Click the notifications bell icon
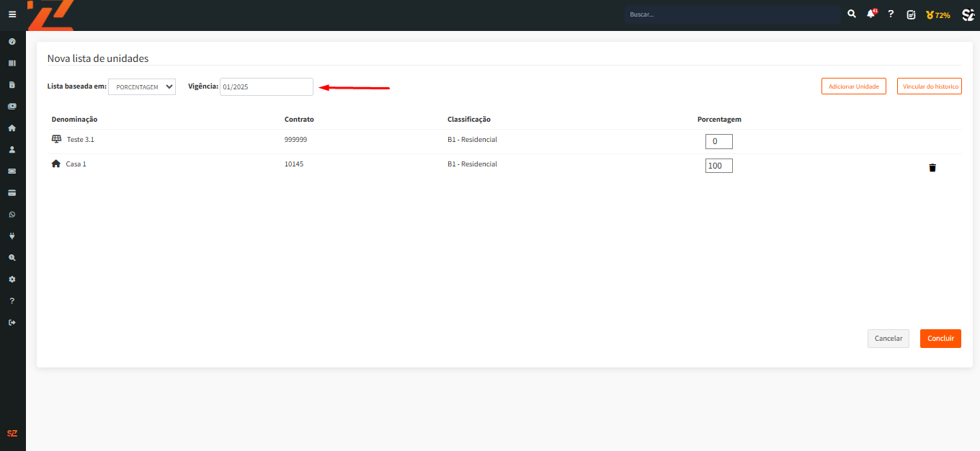 tap(871, 14)
